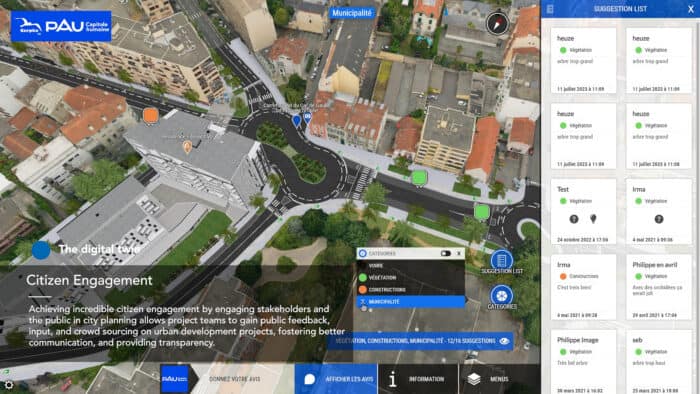Click the blue dot beside The digital twin
The image size is (700, 394).
click(41, 250)
